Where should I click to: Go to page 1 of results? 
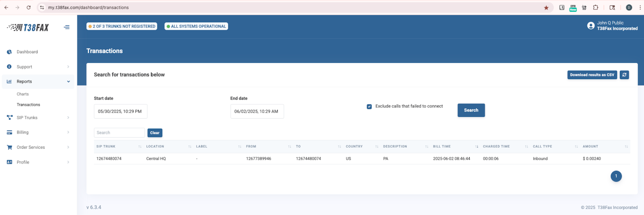point(616,176)
